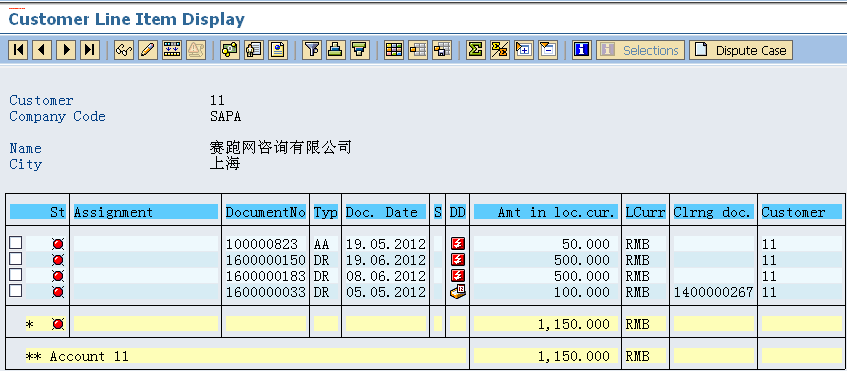
Task: Display document with the glasses icon
Action: click(124, 50)
